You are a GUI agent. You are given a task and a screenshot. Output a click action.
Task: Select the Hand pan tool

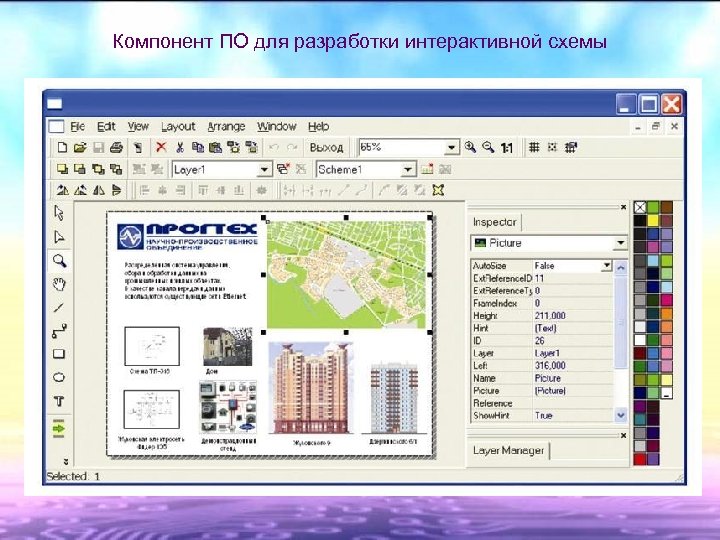(59, 284)
